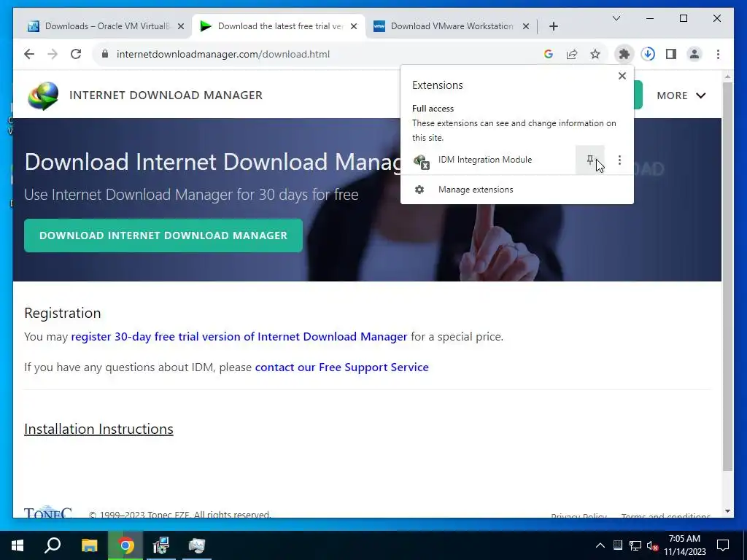Go back to previous page
Image resolution: width=747 pixels, height=560 pixels.
(29, 54)
